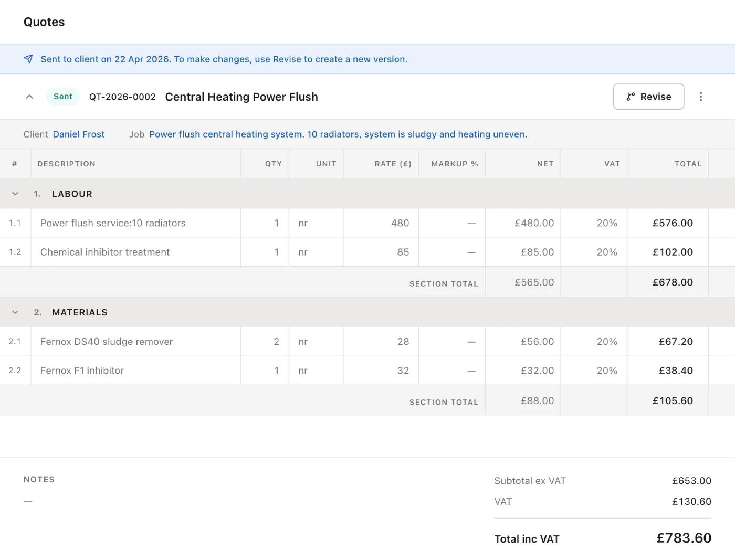Click the quantity 2 for Fernox DS40
Viewport: 735px width, 560px height.
(277, 342)
